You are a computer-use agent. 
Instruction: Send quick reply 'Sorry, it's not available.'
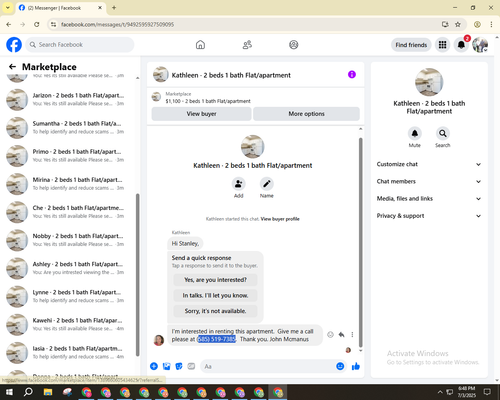tap(215, 311)
